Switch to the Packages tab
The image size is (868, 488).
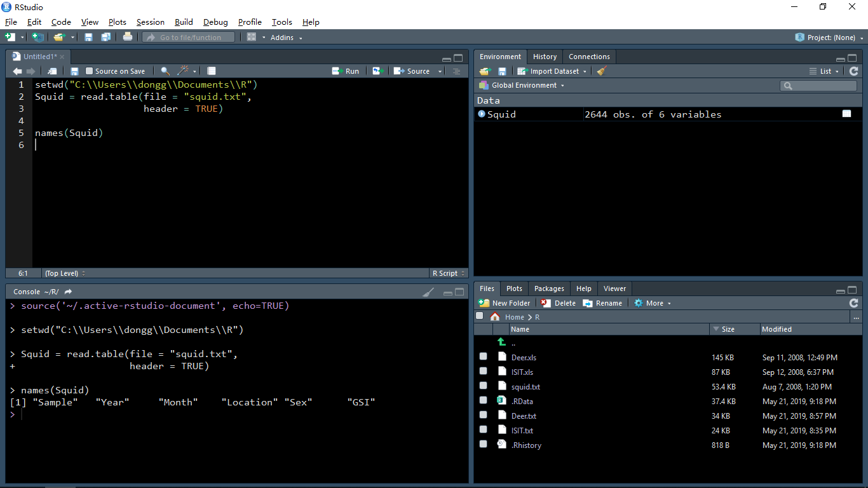click(x=549, y=288)
